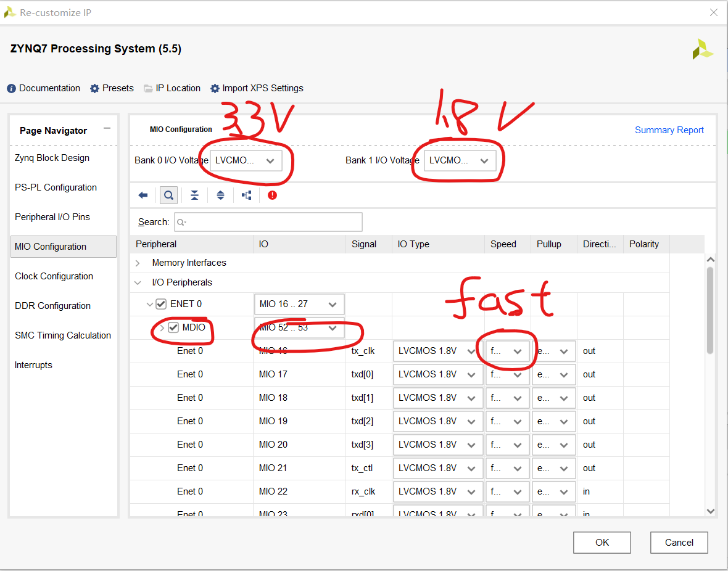Collapse the I/O Peripherals tree row
This screenshot has width=728, height=571.
click(138, 282)
